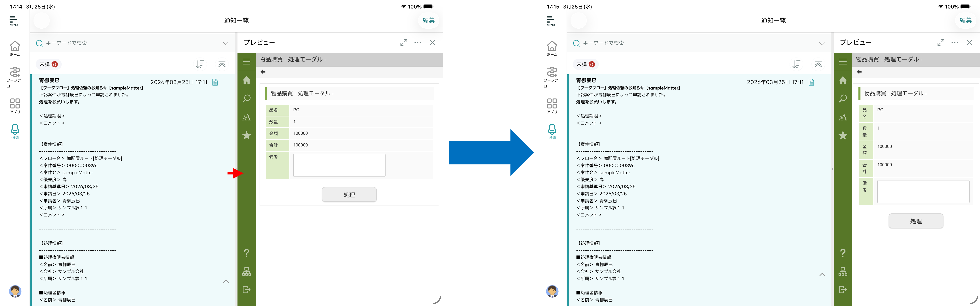Open the MENU icon in the 17:15 screenshot

[x=551, y=21]
